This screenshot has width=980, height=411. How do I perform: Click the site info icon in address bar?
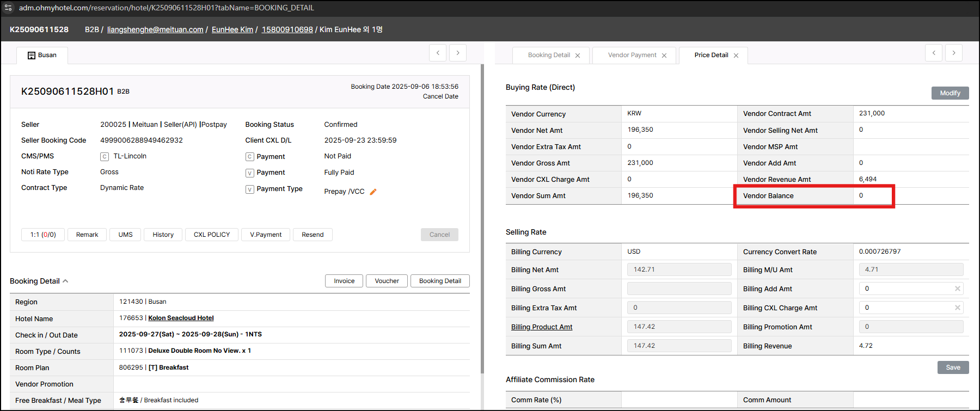click(x=8, y=8)
